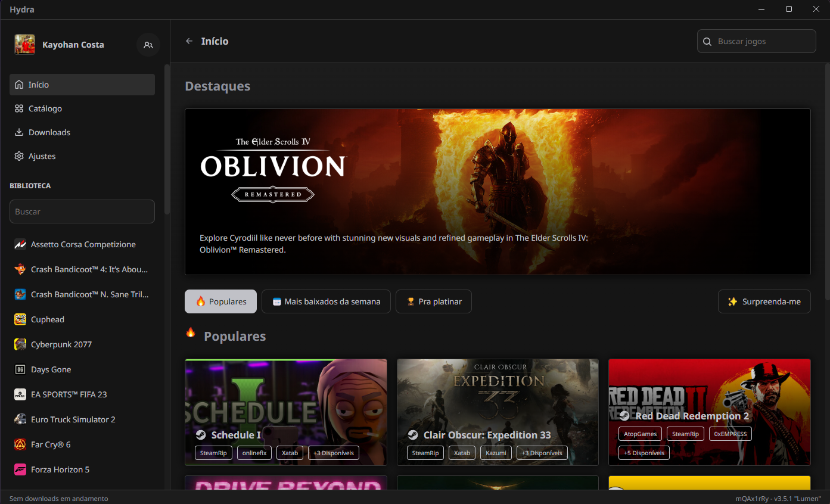Click 0xEMPRESS tag on Red Dead Redemption 2
Image resolution: width=830 pixels, height=504 pixels.
click(x=730, y=434)
